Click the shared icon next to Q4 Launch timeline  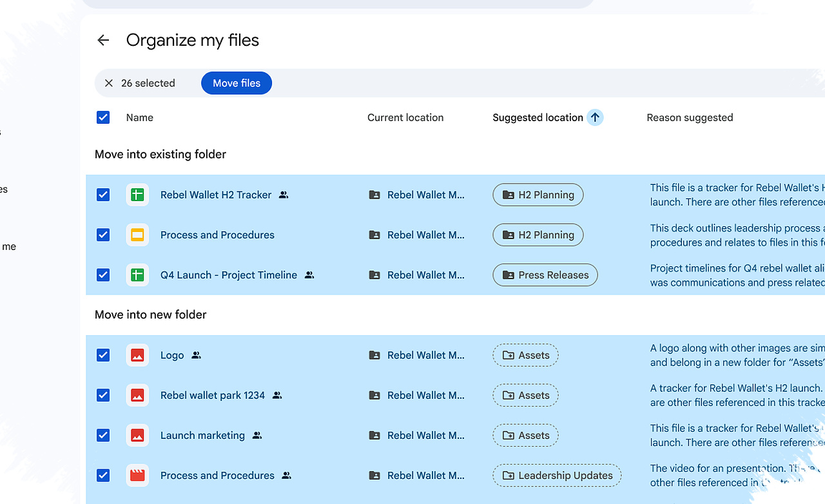click(x=309, y=275)
